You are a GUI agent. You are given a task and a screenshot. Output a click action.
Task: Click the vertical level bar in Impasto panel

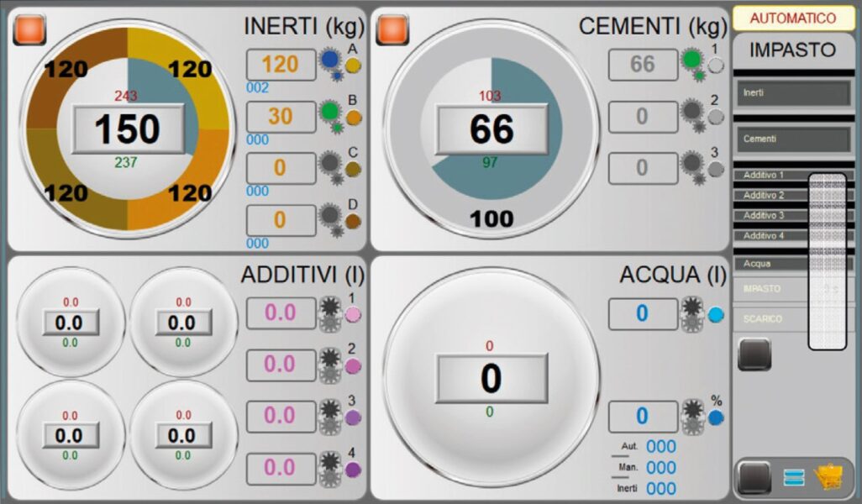[x=828, y=261]
